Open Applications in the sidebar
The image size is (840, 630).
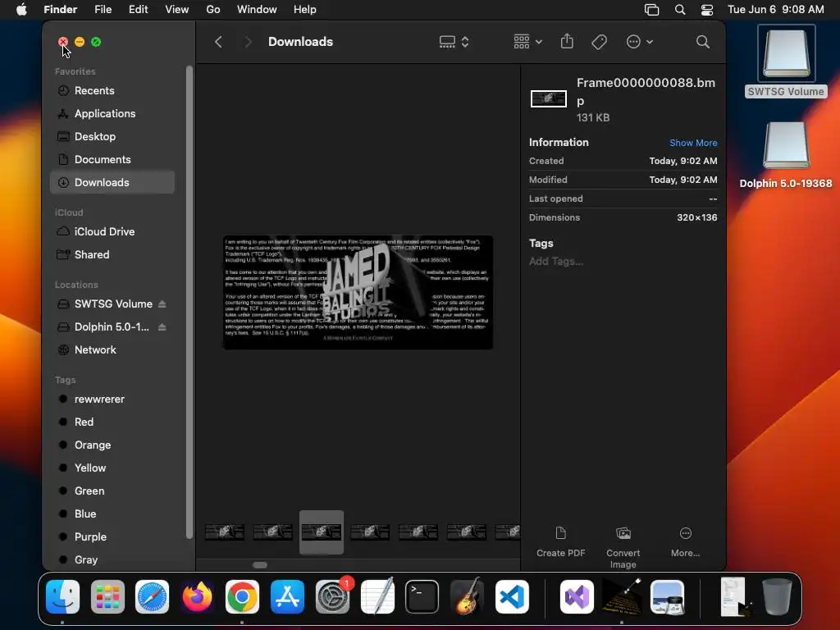coord(112,113)
